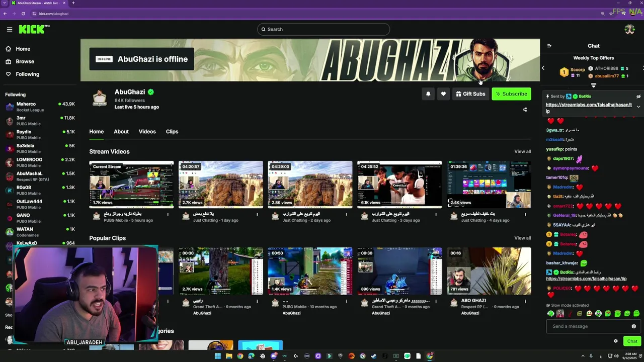Collapse the chat panel

click(x=549, y=46)
